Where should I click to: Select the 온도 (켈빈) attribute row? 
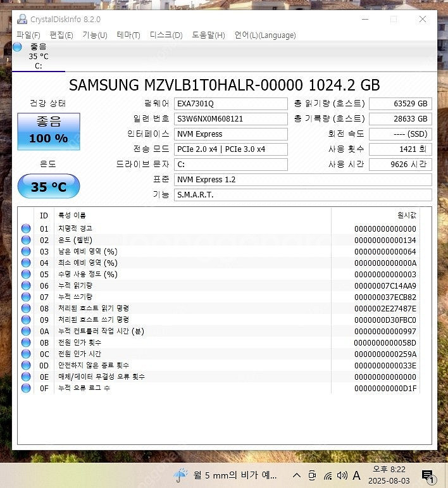(219, 240)
